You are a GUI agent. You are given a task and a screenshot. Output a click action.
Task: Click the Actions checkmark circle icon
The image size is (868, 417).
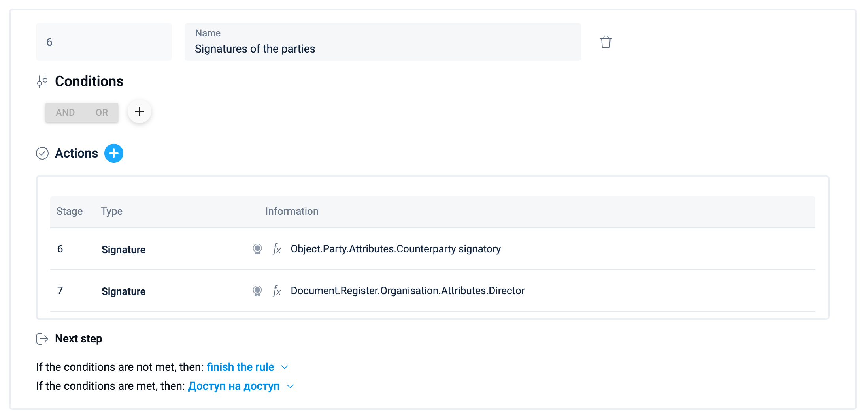coord(42,153)
